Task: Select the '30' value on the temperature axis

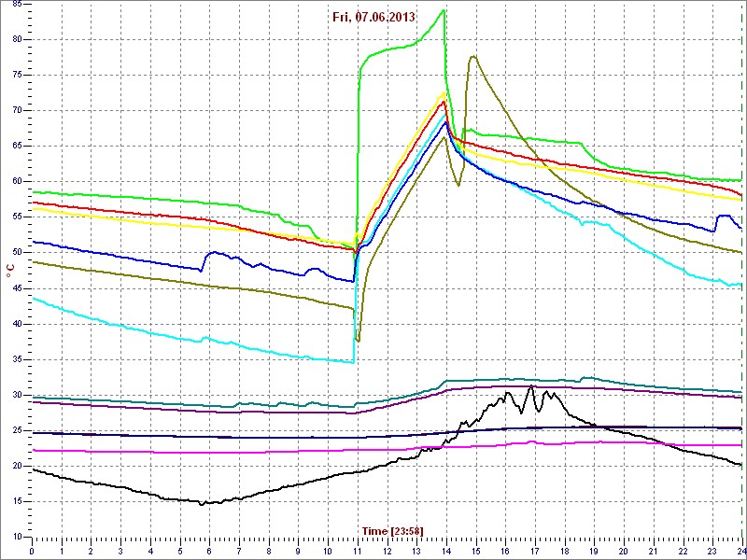Action: pyautogui.click(x=15, y=395)
